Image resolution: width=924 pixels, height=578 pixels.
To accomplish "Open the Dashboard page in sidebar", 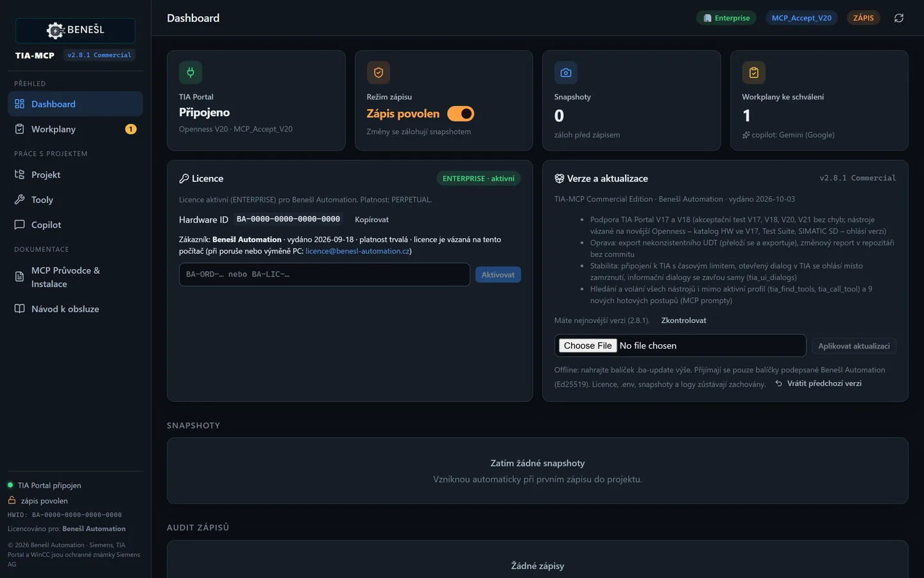I will pyautogui.click(x=75, y=104).
